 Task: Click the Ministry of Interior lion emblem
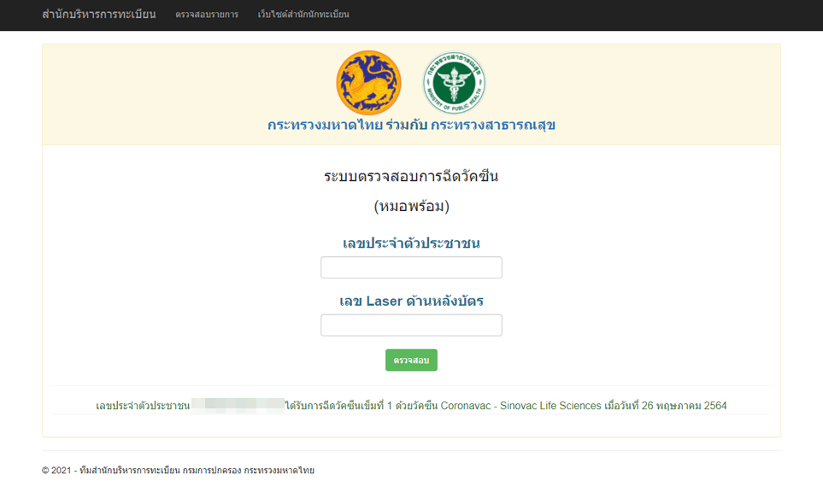[x=368, y=82]
